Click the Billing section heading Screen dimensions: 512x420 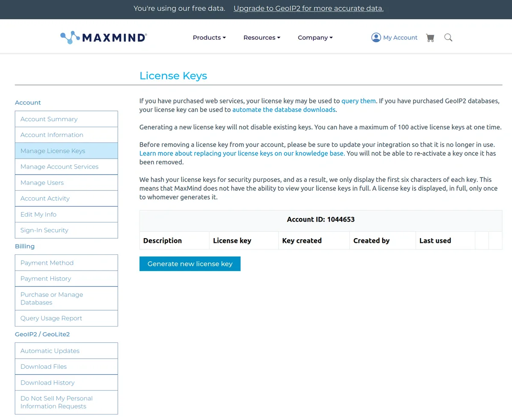tap(25, 246)
